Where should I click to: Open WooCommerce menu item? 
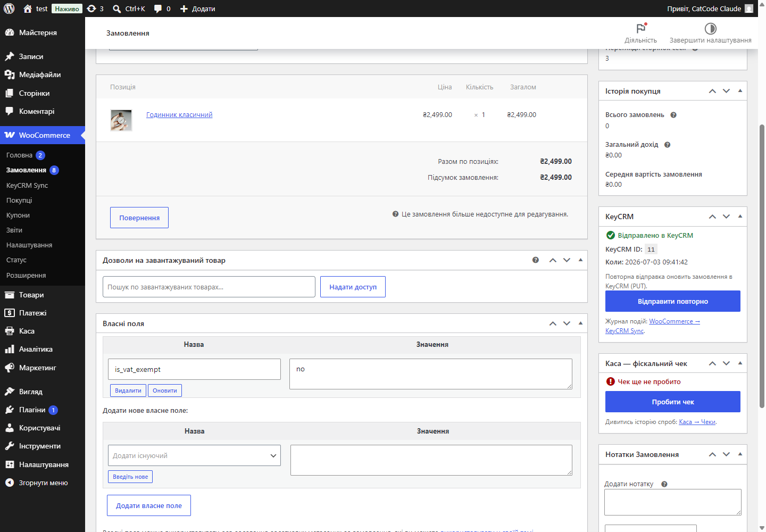click(x=43, y=135)
